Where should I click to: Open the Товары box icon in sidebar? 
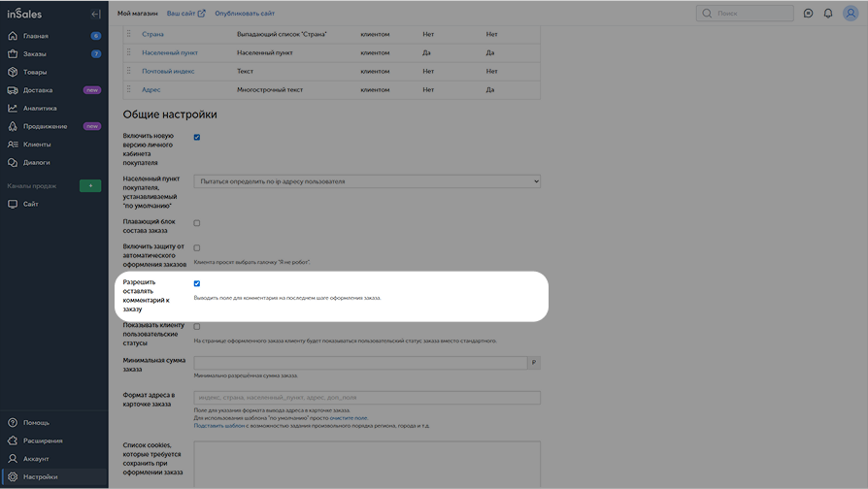pyautogui.click(x=13, y=72)
